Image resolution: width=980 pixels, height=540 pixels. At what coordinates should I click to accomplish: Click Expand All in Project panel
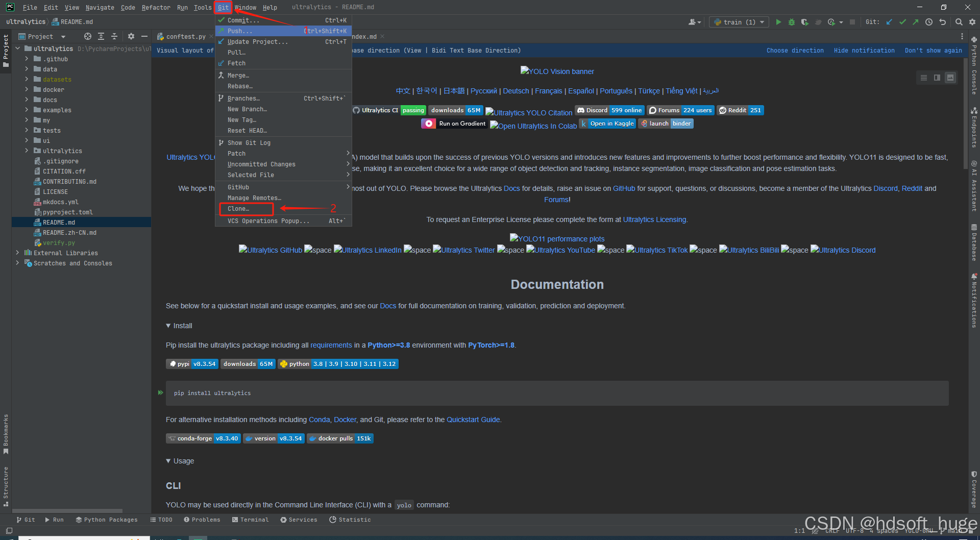point(101,36)
